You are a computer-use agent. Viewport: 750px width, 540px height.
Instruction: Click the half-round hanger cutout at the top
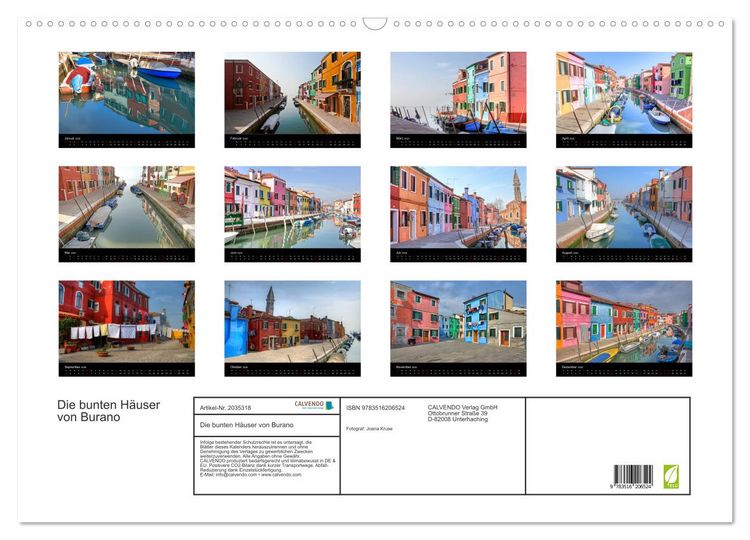coord(375,24)
